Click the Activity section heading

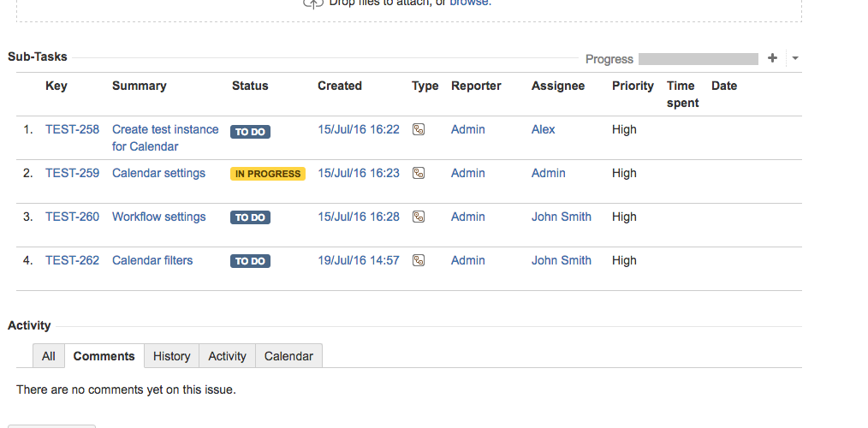[x=29, y=325]
